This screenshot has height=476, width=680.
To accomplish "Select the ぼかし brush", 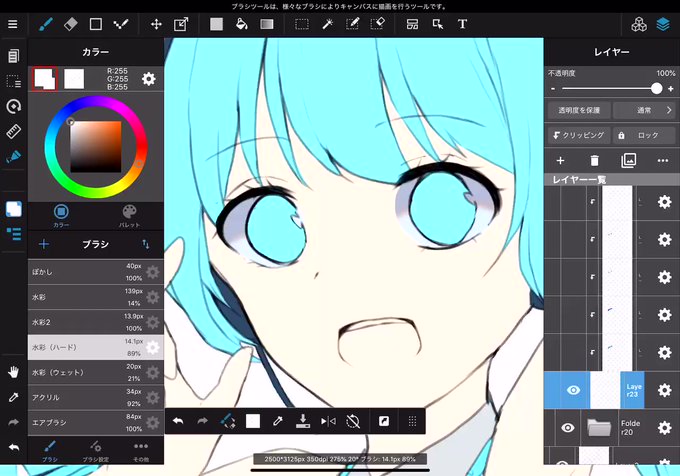I will (96, 272).
